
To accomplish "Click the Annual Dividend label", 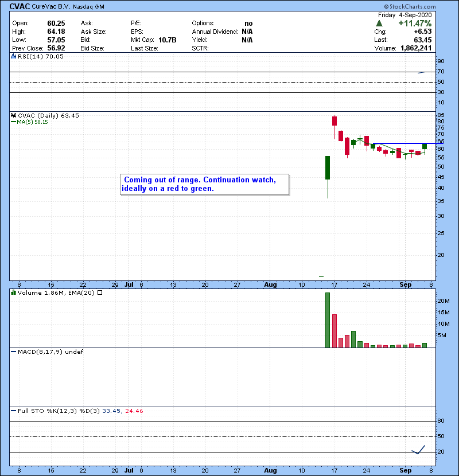I will pos(215,32).
